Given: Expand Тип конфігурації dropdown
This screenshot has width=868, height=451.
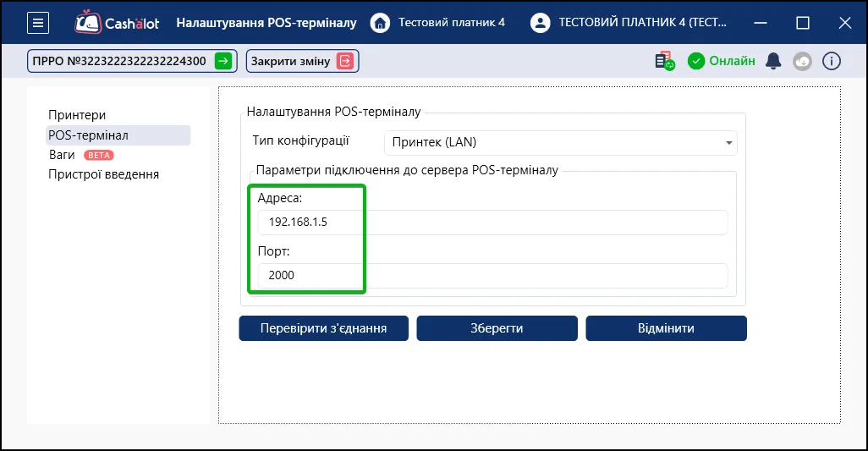Looking at the screenshot, I should [x=560, y=142].
